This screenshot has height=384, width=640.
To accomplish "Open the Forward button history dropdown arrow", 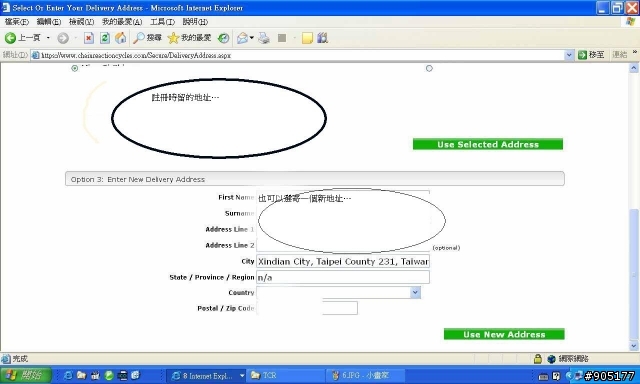I will click(x=76, y=38).
